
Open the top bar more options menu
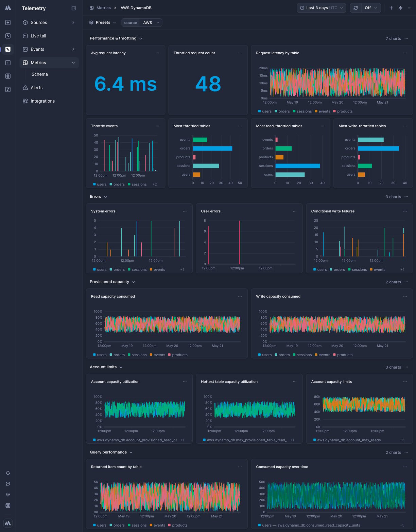[x=410, y=8]
